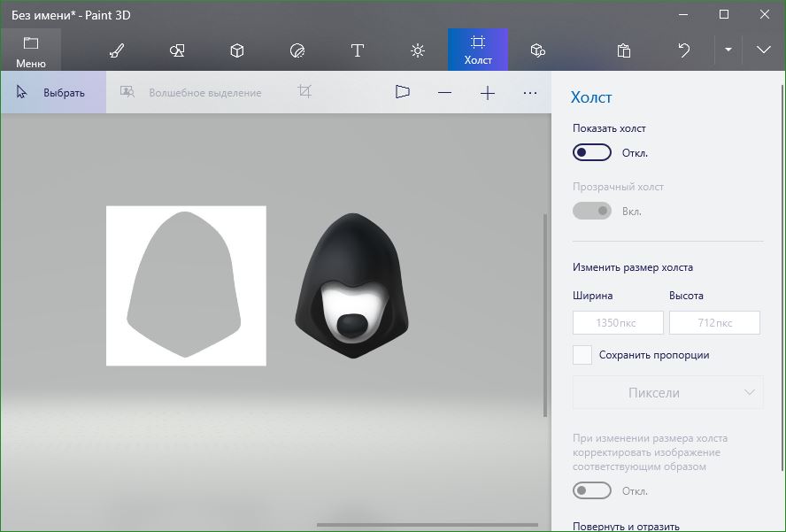The image size is (786, 532).
Task: Open the 2D shapes tool
Action: pos(177,50)
